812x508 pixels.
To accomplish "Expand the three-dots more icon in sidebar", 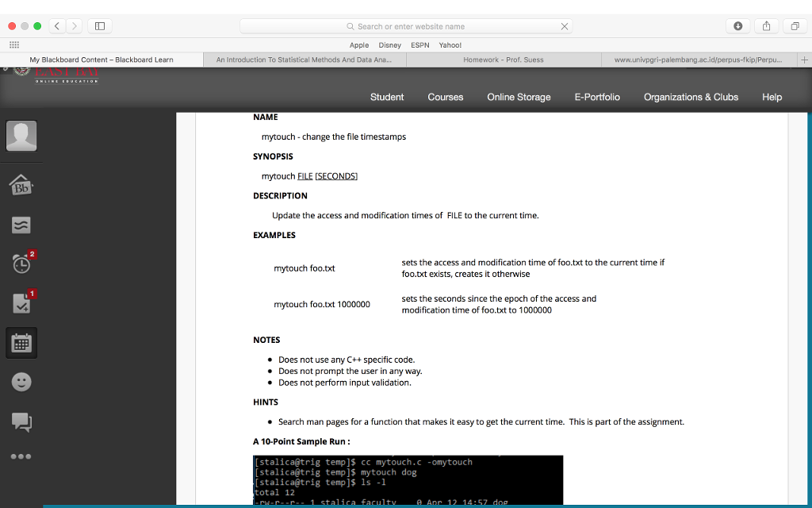I will 21,457.
